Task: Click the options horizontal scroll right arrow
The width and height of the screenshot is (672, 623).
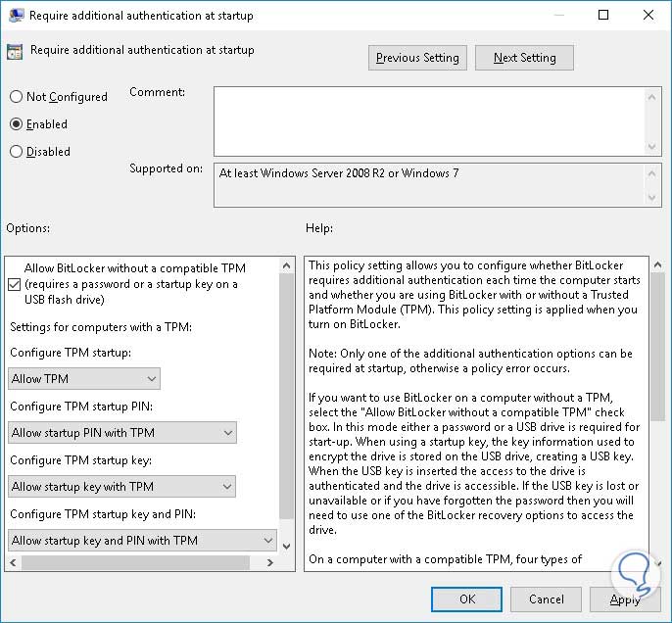Action: [269, 562]
